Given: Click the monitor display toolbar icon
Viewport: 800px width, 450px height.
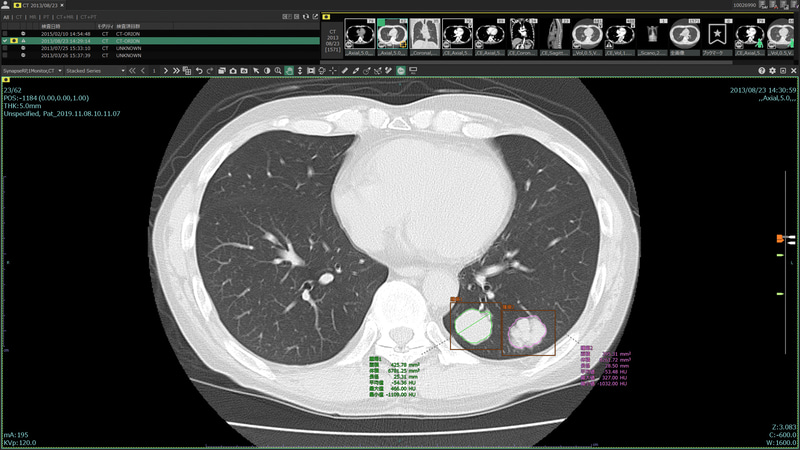Looking at the screenshot, I should click(413, 70).
